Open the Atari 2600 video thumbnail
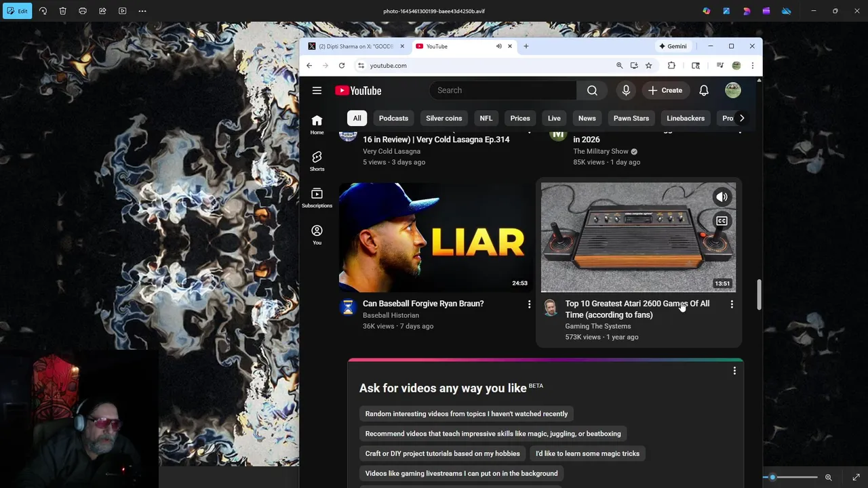This screenshot has height=488, width=868. [638, 237]
